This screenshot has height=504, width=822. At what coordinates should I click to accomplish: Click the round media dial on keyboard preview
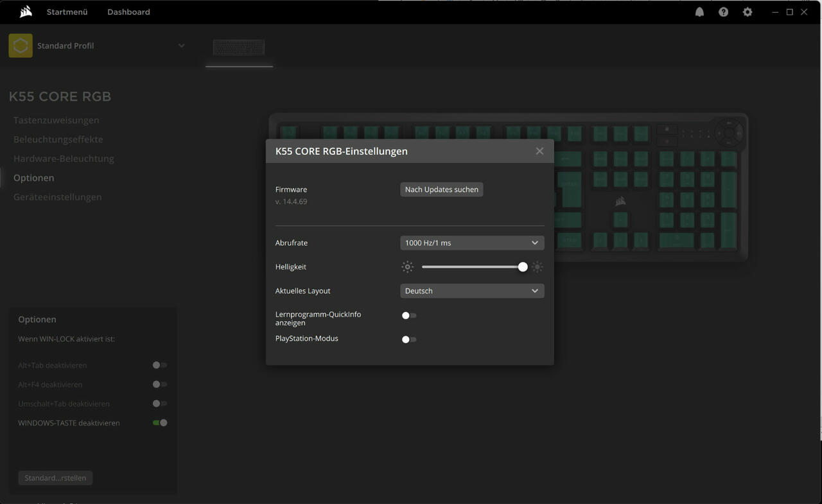point(729,133)
